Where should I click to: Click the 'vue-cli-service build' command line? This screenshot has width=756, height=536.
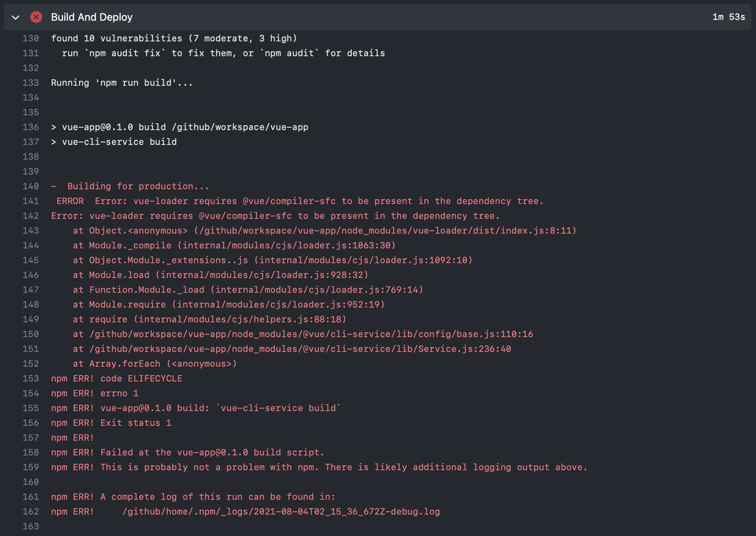pos(114,142)
